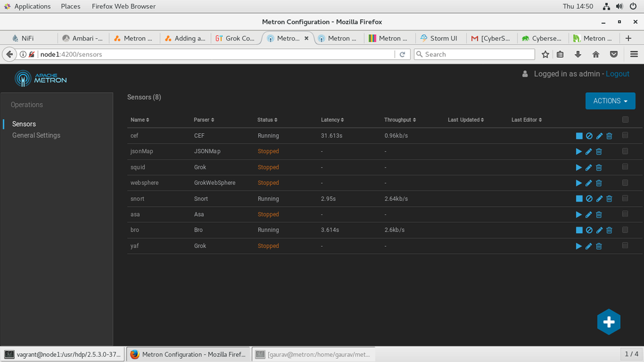Check the bro sensor checkbox
The width and height of the screenshot is (644, 362).
coord(625,230)
